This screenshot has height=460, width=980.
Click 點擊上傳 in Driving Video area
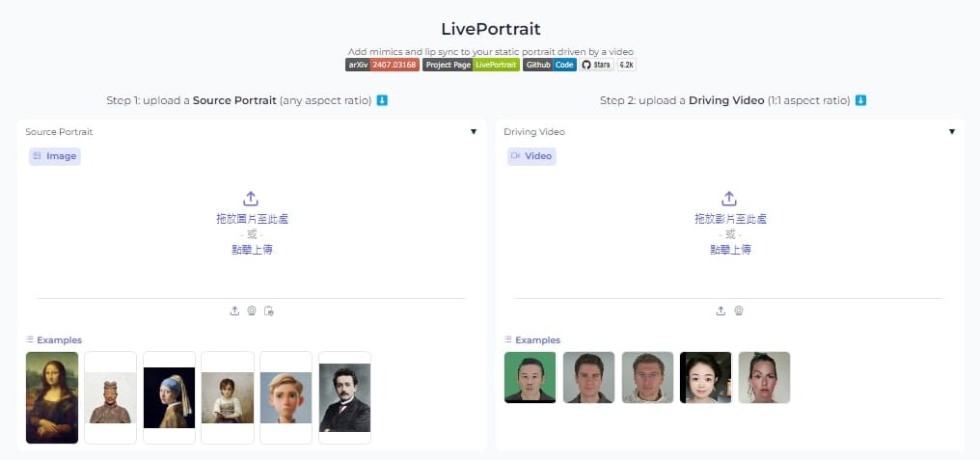[730, 250]
